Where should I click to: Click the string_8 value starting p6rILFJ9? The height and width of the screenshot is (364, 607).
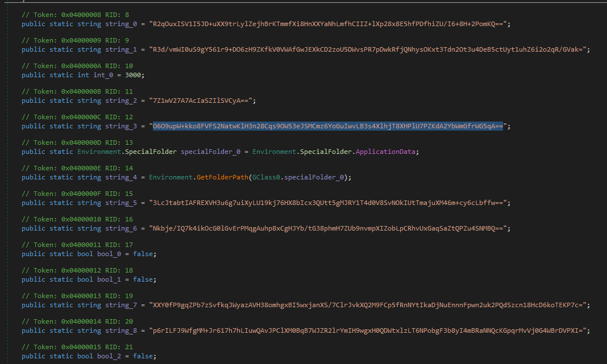pos(368,330)
